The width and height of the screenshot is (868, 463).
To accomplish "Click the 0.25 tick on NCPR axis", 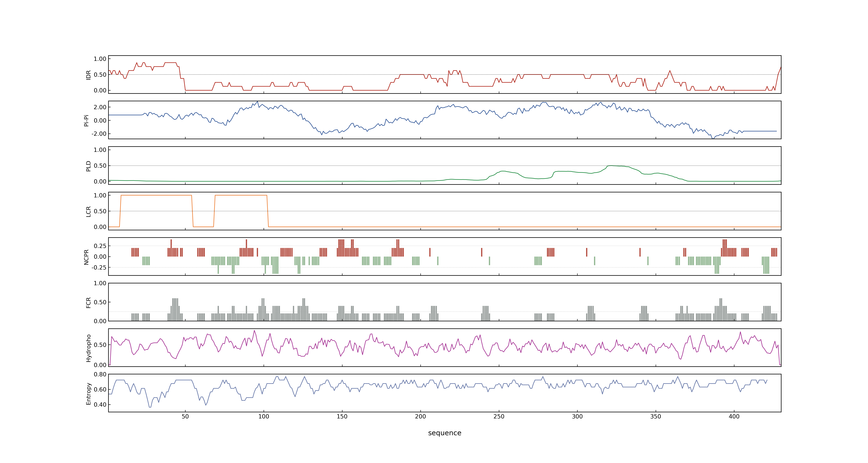I will point(100,246).
